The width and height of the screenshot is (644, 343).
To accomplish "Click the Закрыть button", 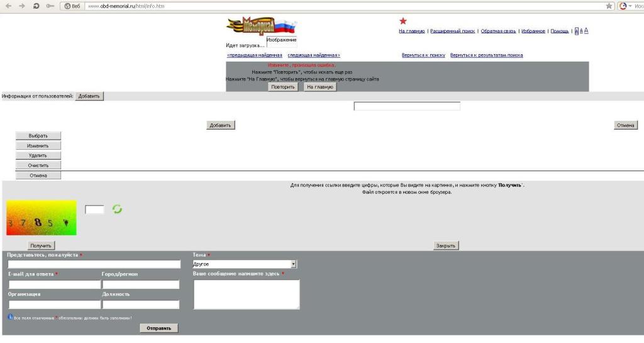I will coord(446,245).
